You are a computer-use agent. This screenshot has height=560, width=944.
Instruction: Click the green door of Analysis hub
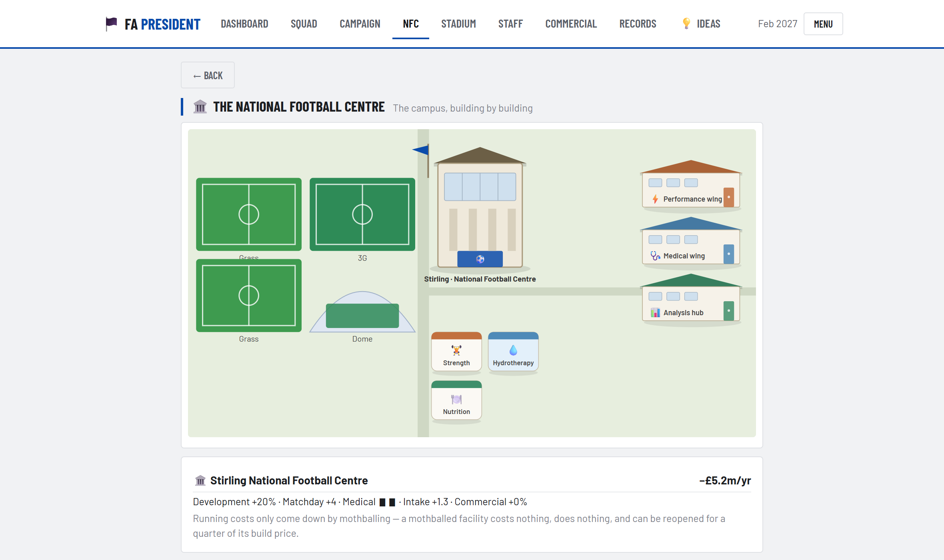click(729, 311)
